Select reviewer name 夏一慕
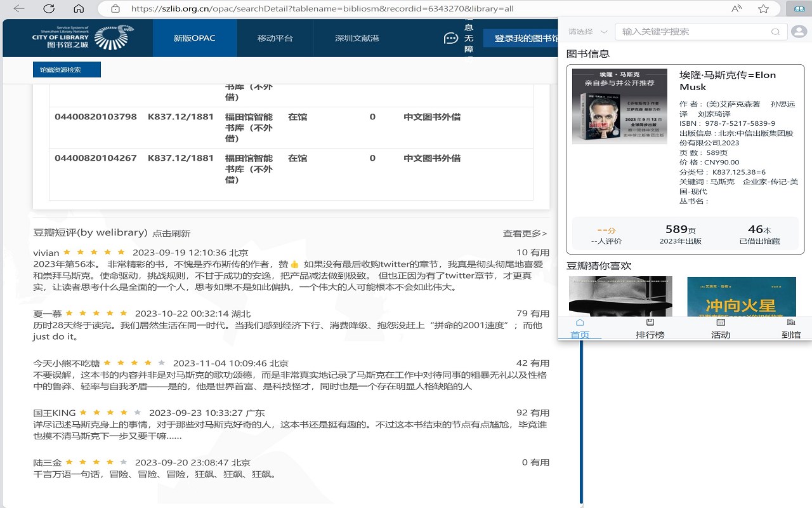The image size is (812, 508). point(48,314)
